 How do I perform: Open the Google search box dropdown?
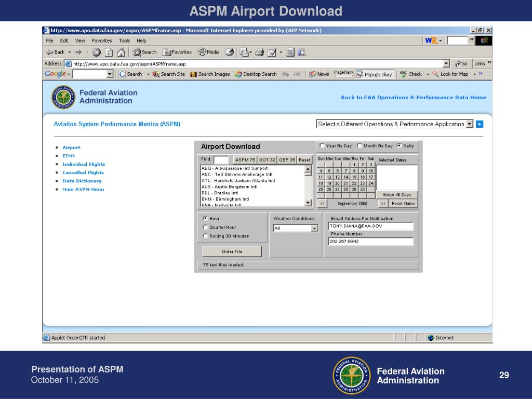tap(110, 74)
